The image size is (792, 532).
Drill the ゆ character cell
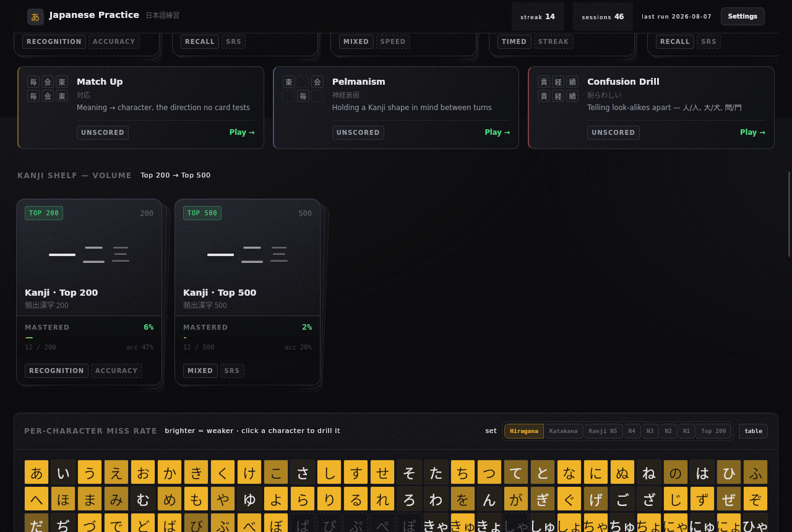[x=249, y=499]
